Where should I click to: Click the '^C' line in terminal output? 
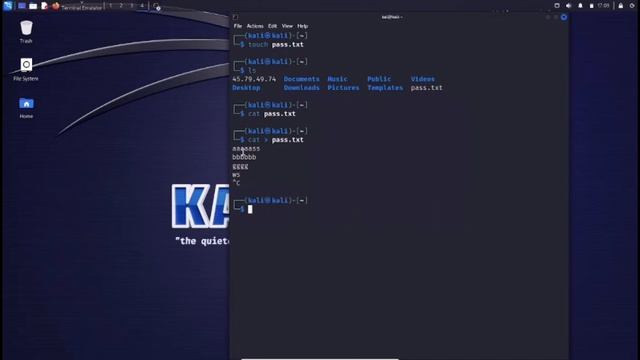[x=236, y=183]
